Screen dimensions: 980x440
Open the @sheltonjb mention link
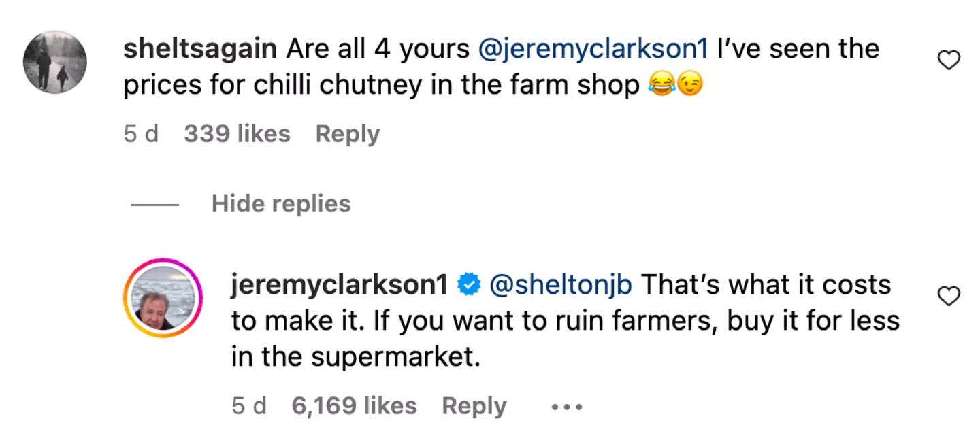pos(561,285)
